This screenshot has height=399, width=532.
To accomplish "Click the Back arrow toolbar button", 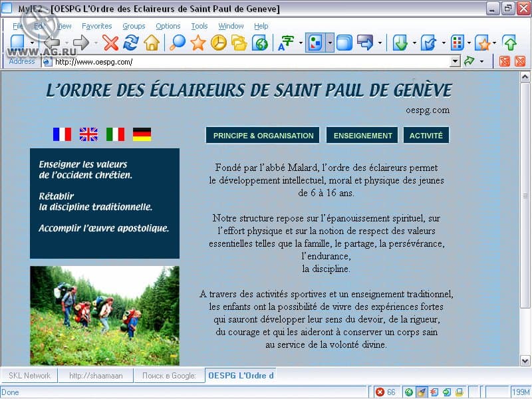I will 52,43.
